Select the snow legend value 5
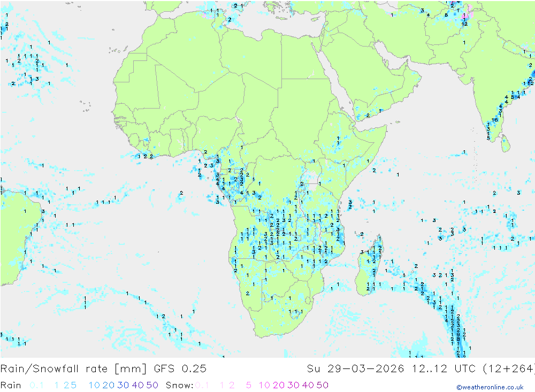Image resolution: width=535 pixels, height=392 pixels. (x=249, y=385)
